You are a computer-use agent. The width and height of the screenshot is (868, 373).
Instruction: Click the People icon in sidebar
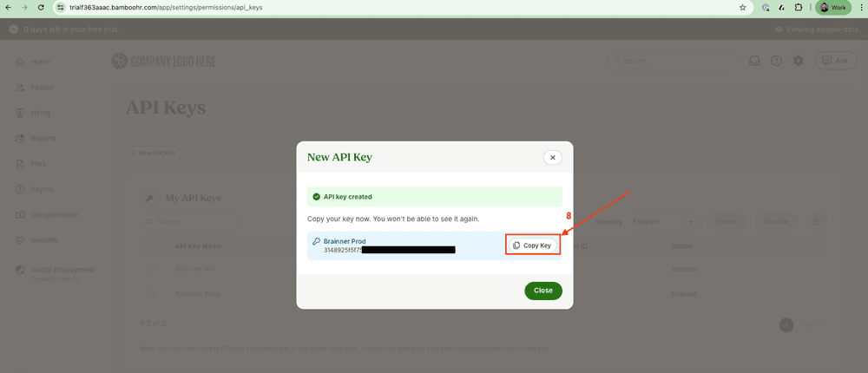20,88
